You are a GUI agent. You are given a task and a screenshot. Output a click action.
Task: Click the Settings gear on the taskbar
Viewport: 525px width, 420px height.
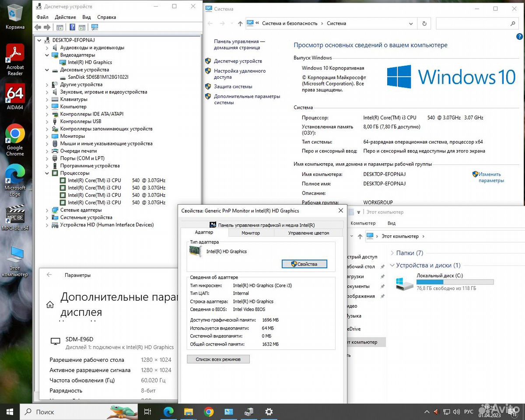[x=269, y=412]
